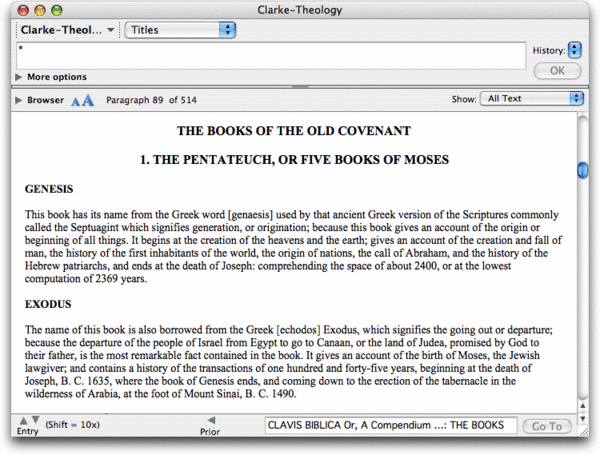Open the Show All Text dropdown

532,99
